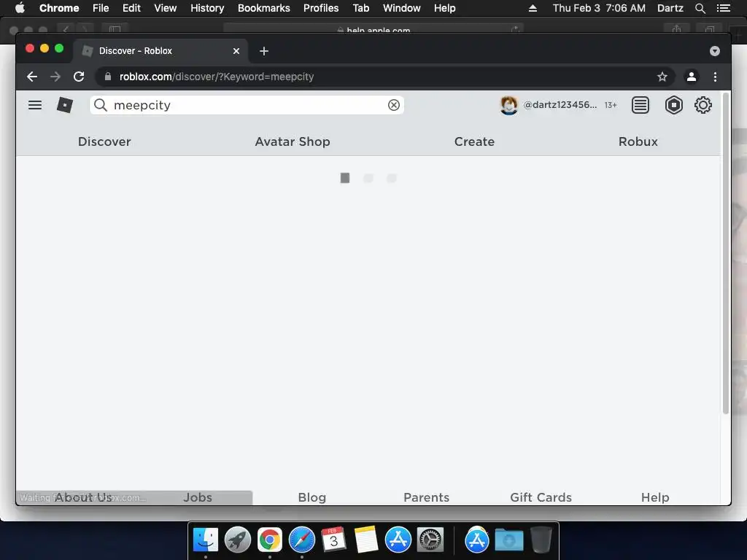Go to Avatar Shop
The width and height of the screenshot is (747, 560).
coord(293,141)
